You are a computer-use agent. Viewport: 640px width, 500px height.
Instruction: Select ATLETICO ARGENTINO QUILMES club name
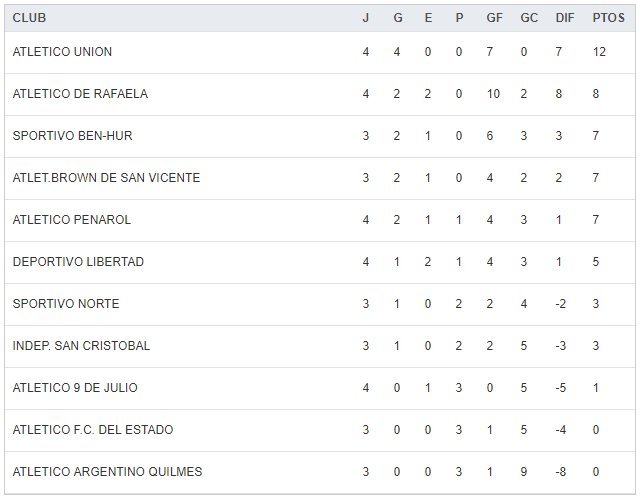(107, 472)
